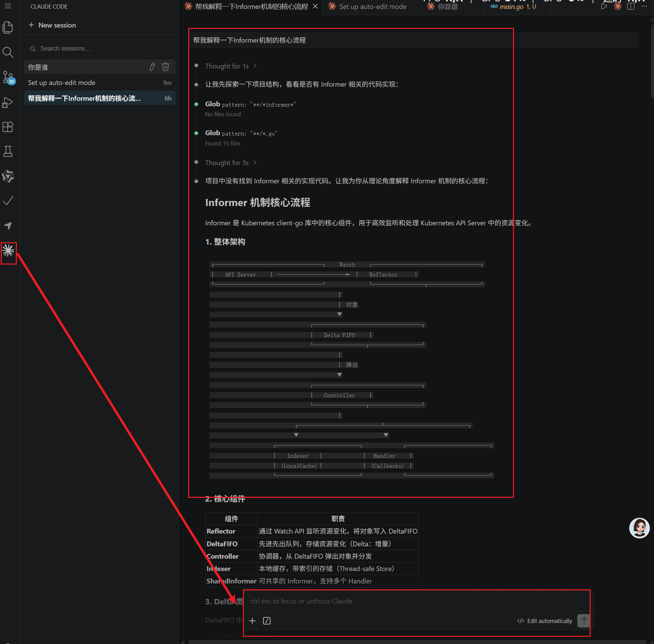Expand the Glob **/*.go tool result
654x644 pixels.
tap(241, 133)
